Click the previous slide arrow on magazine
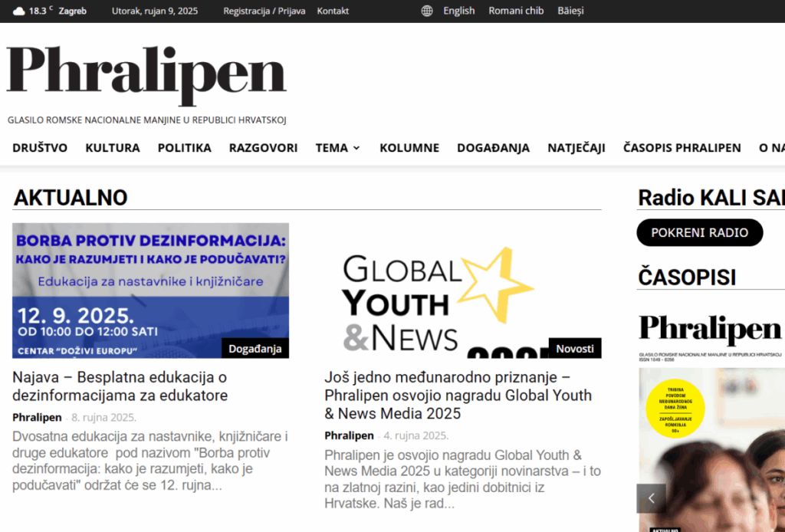The width and height of the screenshot is (785, 532). [651, 498]
